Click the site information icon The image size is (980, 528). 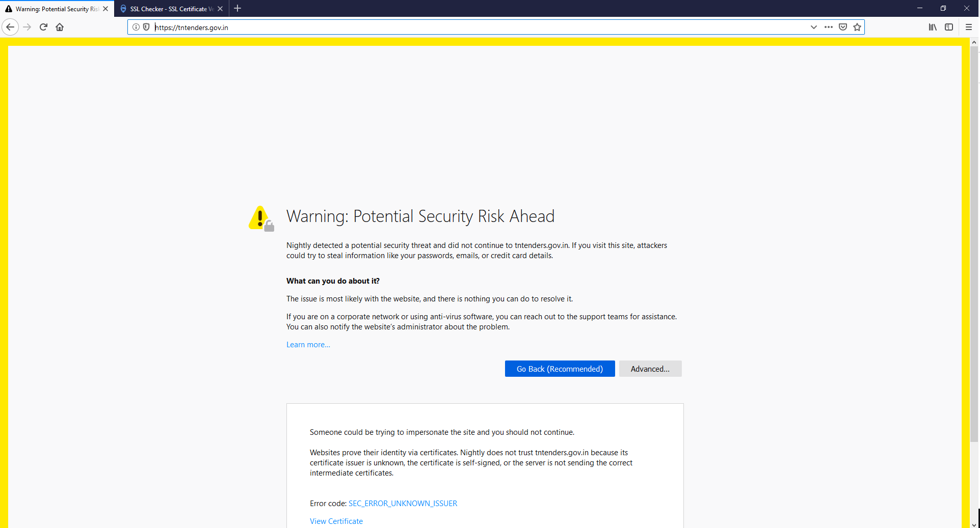(x=136, y=27)
